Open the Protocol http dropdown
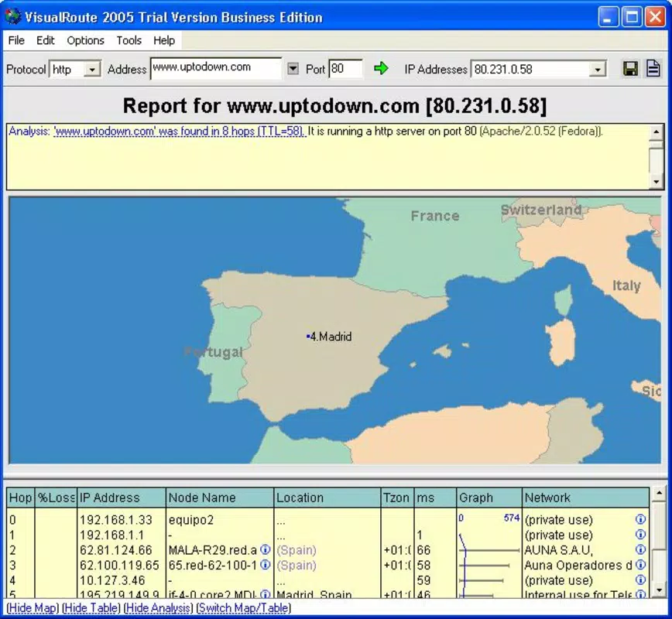 pos(91,69)
